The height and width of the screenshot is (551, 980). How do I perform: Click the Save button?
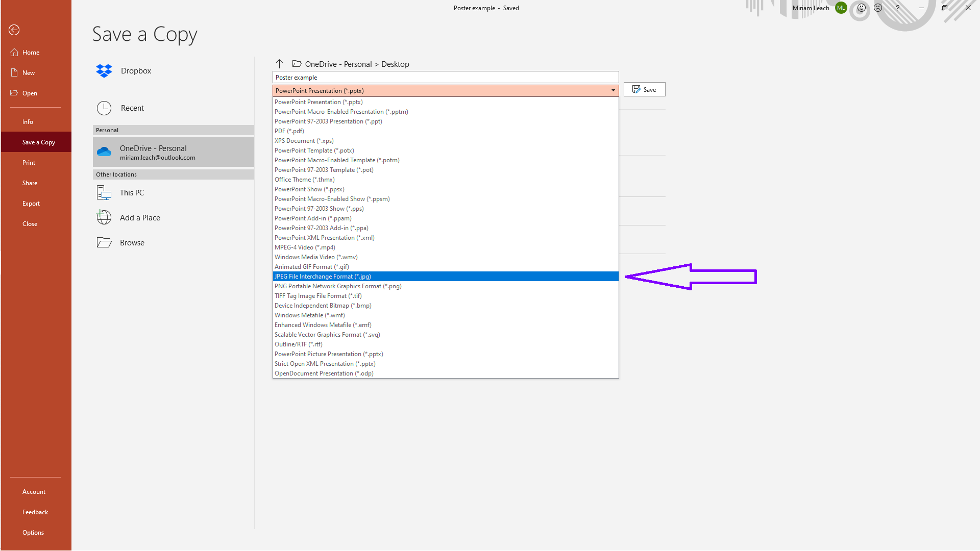click(644, 89)
